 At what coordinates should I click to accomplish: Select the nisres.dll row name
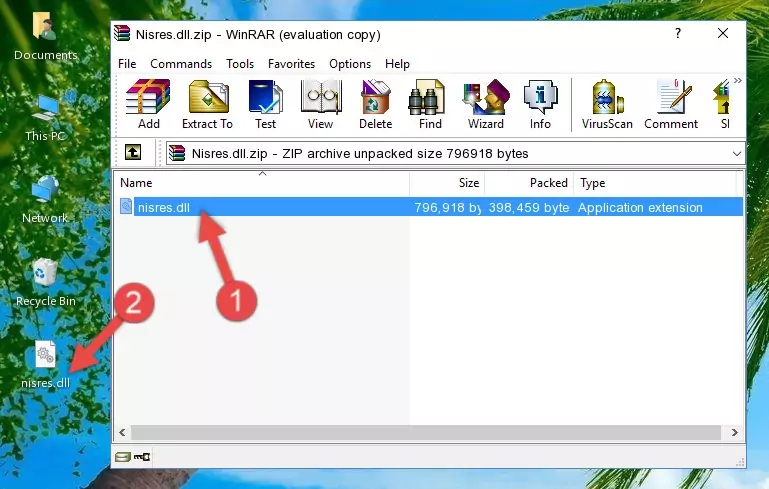click(x=164, y=207)
